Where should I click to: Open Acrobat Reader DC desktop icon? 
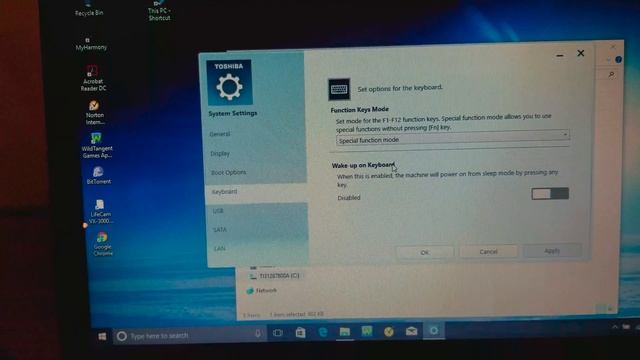[x=93, y=78]
